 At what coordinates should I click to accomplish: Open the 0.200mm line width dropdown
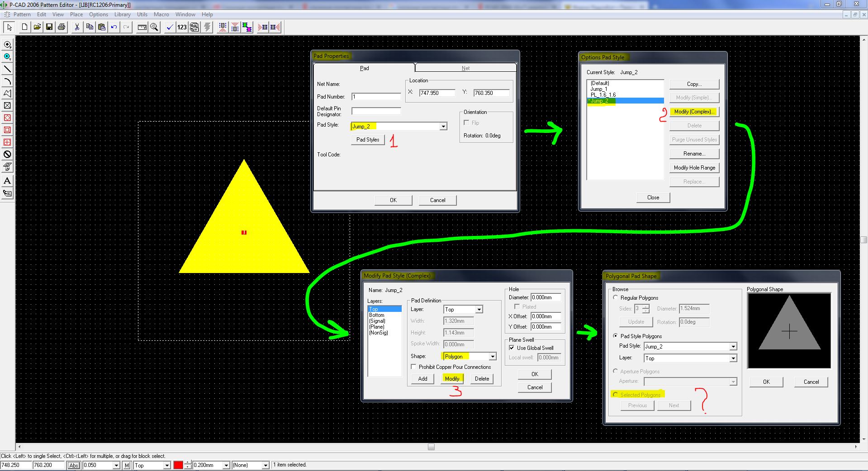pos(226,465)
